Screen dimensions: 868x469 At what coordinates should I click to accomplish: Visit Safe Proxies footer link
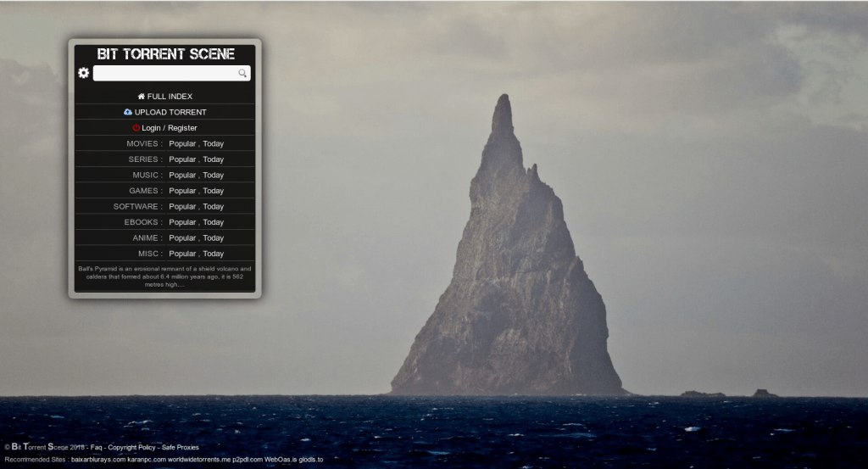[181, 447]
